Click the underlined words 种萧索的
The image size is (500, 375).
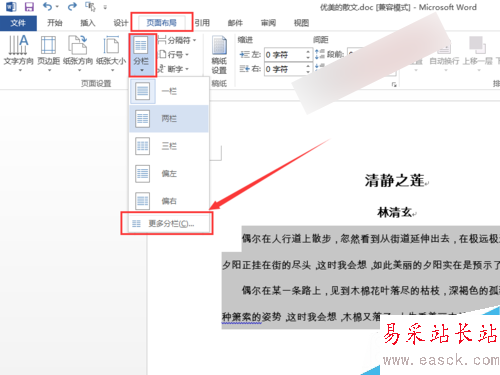[242, 317]
